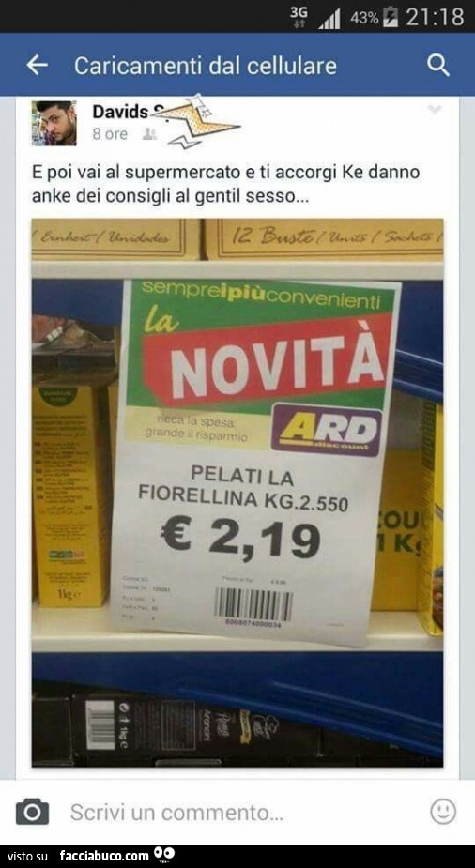Open search with magnifier icon

pyautogui.click(x=437, y=66)
